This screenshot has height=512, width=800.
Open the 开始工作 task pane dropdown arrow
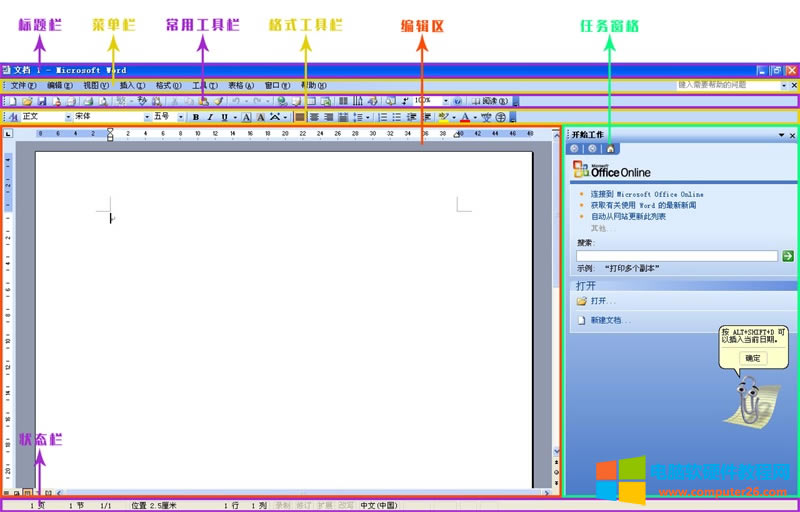point(782,135)
